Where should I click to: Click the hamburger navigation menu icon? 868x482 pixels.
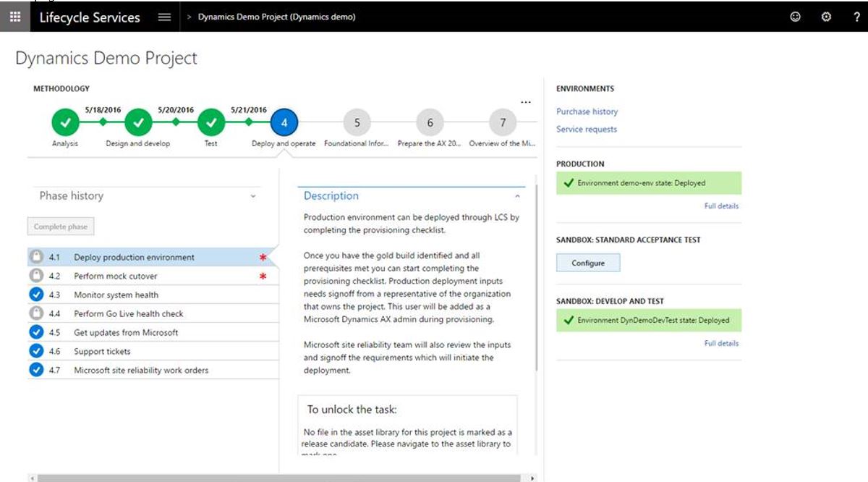(164, 17)
